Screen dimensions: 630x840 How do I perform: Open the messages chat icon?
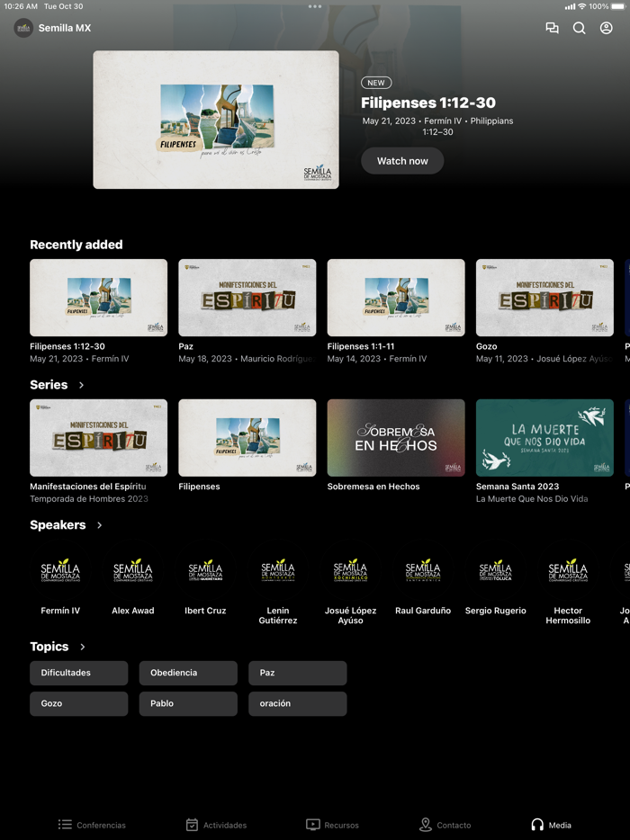pyautogui.click(x=552, y=28)
